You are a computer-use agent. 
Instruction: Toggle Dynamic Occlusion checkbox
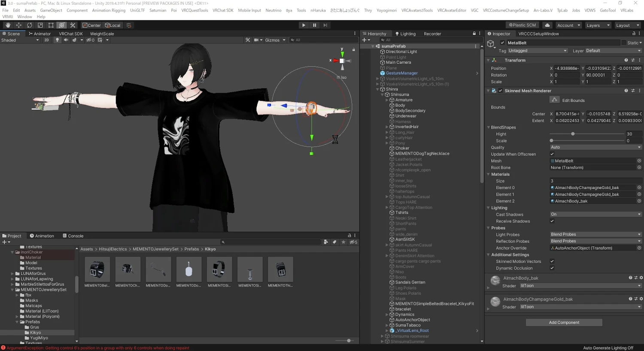(552, 268)
